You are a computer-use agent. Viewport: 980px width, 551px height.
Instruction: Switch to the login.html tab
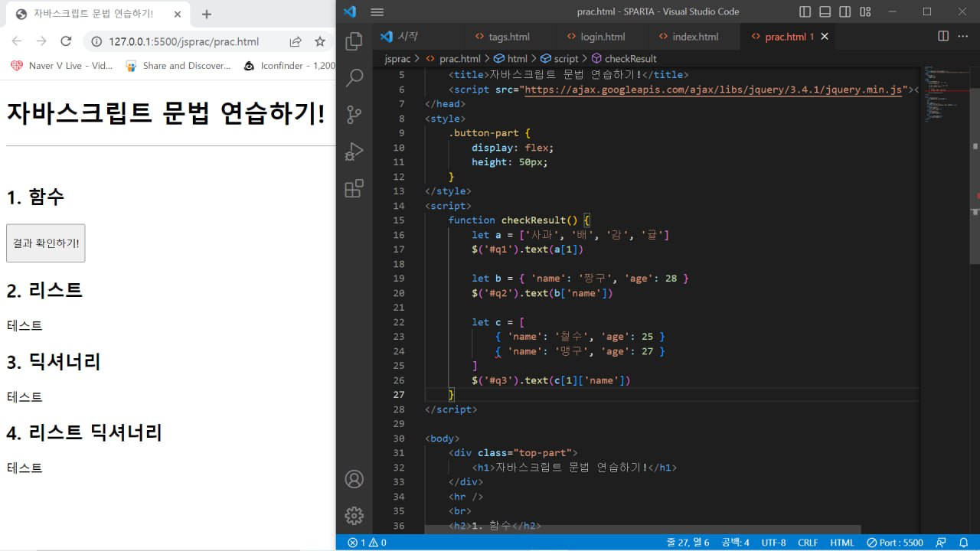pos(601,37)
